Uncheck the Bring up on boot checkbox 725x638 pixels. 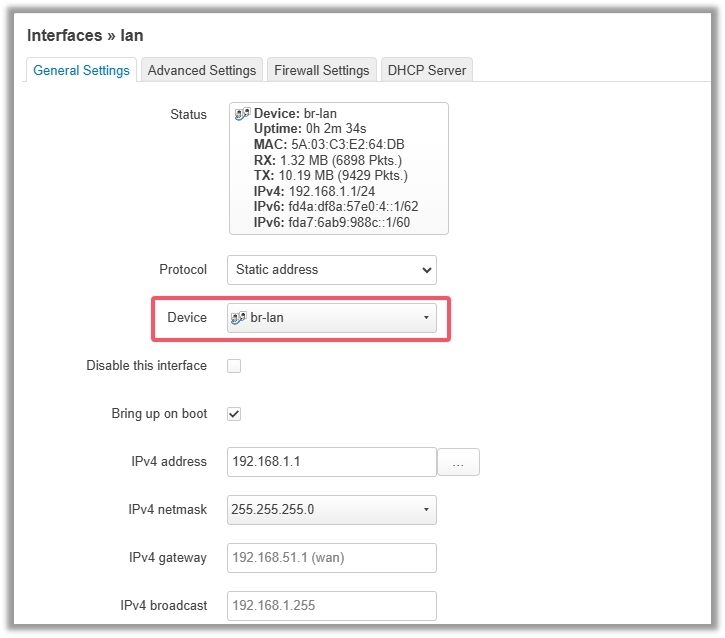pos(234,414)
